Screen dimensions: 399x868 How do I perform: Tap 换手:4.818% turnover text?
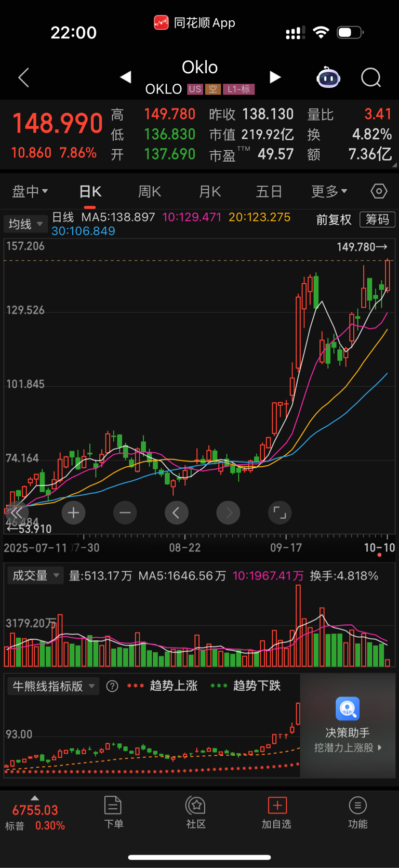[344, 575]
